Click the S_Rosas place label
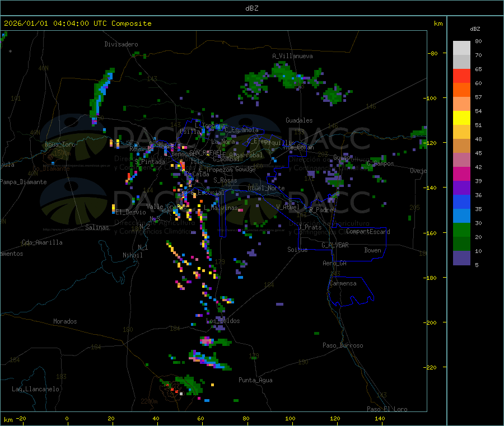504x426 pixels. [x=225, y=180]
